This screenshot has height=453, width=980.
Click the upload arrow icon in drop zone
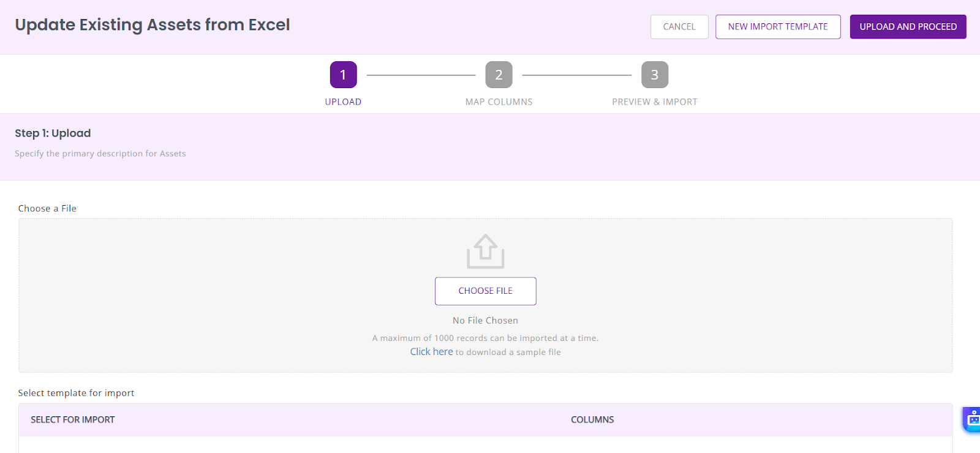click(486, 251)
